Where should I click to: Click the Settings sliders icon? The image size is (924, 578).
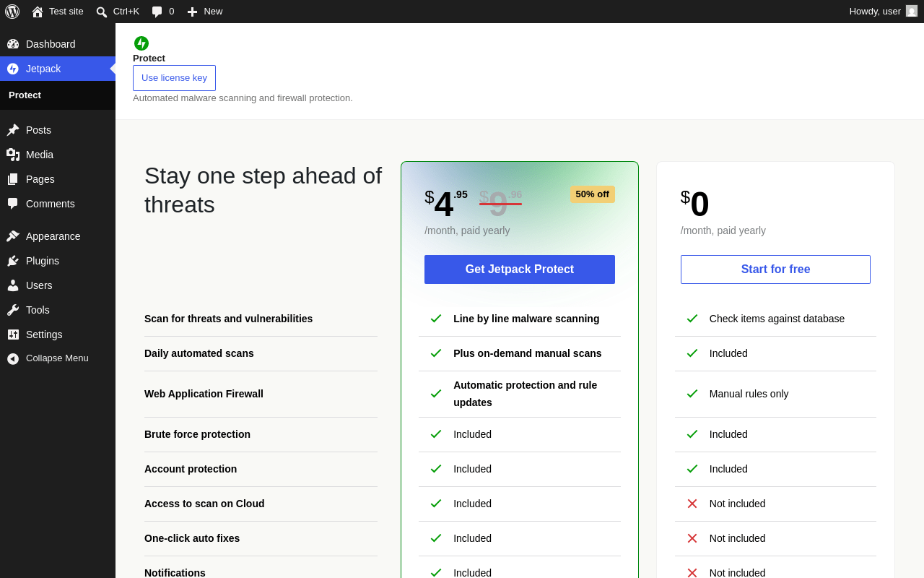click(x=13, y=335)
